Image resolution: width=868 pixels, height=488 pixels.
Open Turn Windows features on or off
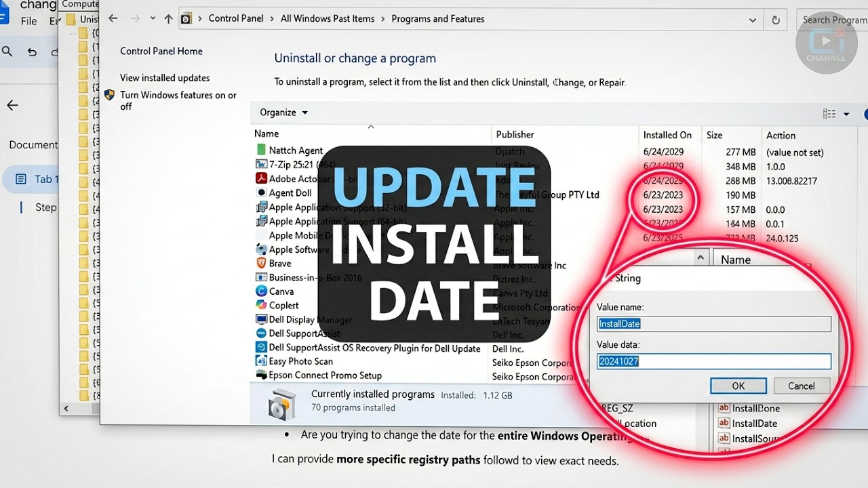[178, 100]
